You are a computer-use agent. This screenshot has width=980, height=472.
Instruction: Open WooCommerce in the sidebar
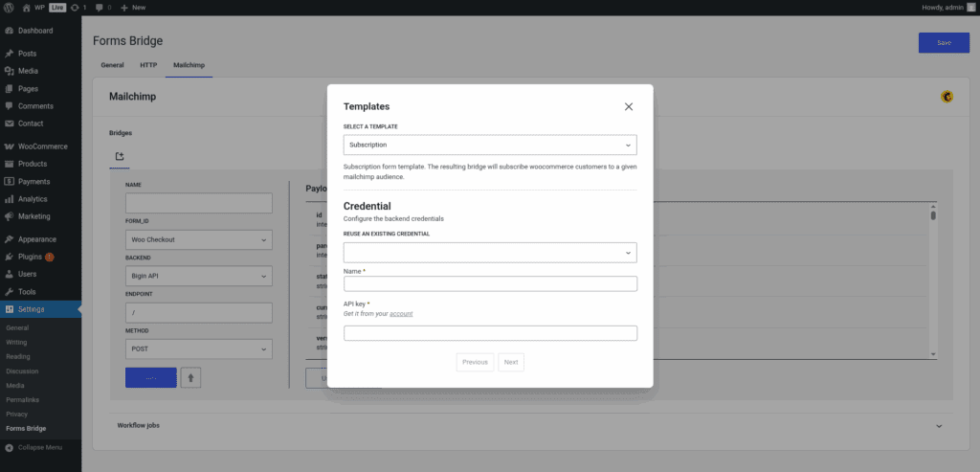(40, 146)
